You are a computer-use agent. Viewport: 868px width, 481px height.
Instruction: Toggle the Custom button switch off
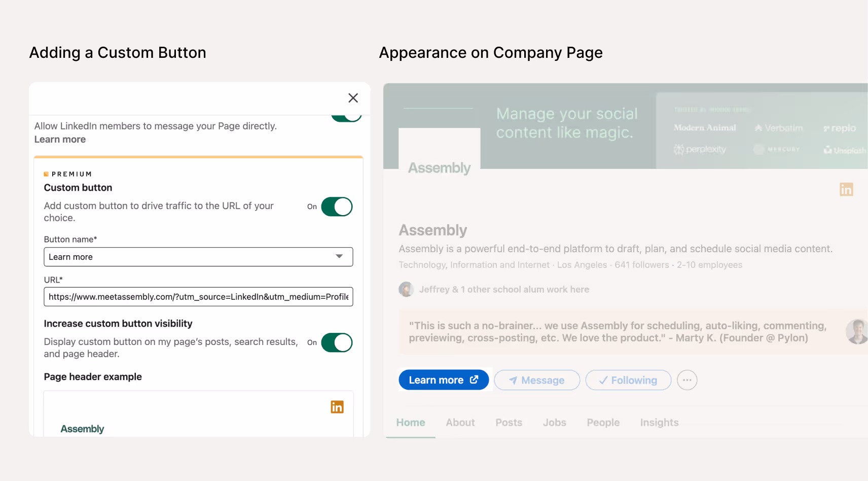coord(337,207)
